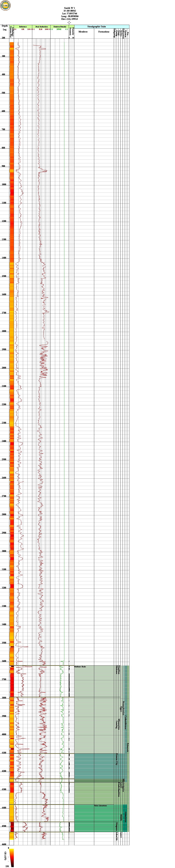Viewport: 175px width, 868px height.
Task: Click the Heebner Shale member label
Action: 80,667
